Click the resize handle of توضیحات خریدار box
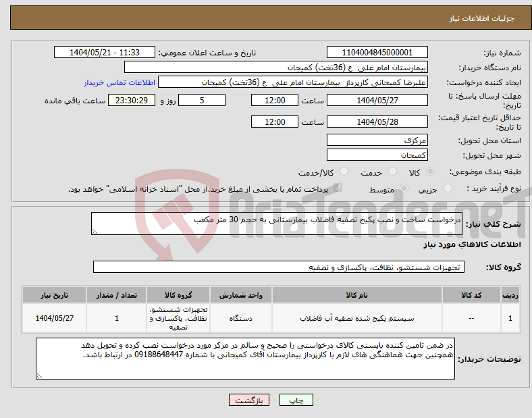The width and height of the screenshot is (532, 418). (x=39, y=375)
